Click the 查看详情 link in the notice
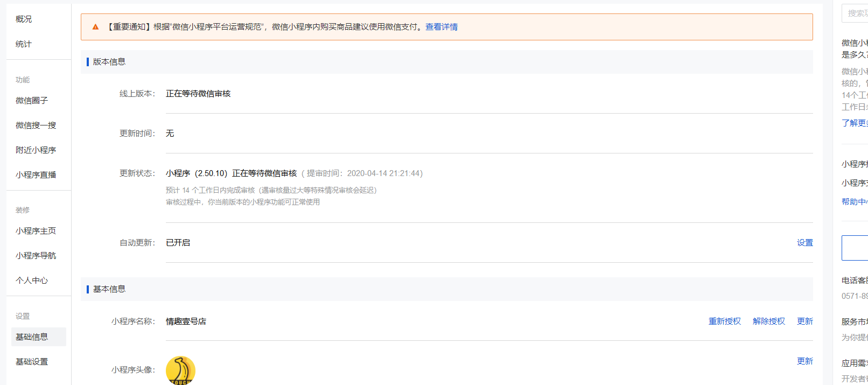Image resolution: width=868 pixels, height=385 pixels. click(x=442, y=27)
